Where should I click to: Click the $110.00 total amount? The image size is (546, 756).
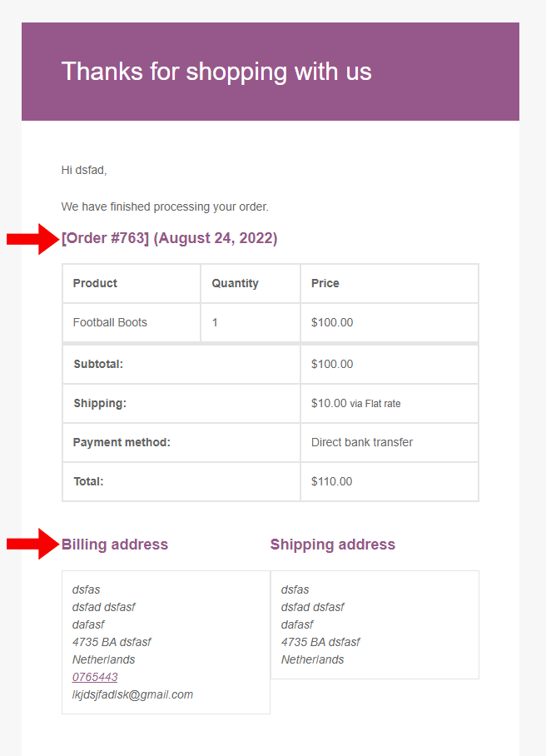pyautogui.click(x=331, y=481)
